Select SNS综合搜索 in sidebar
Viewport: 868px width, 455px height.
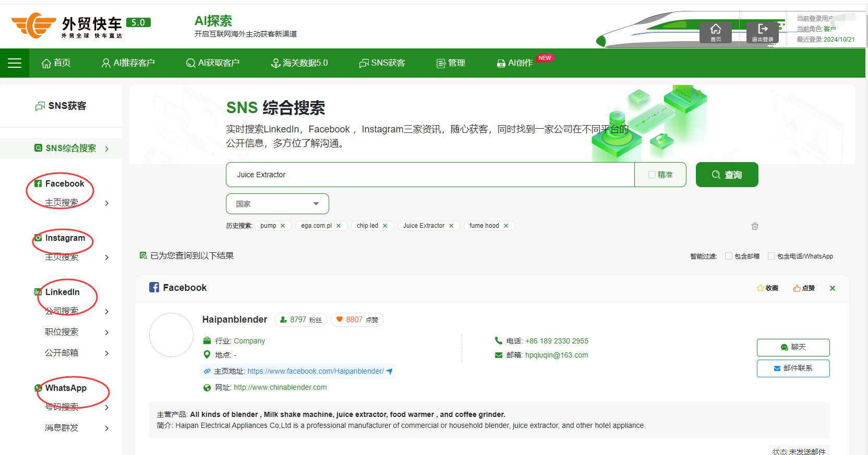click(61, 149)
